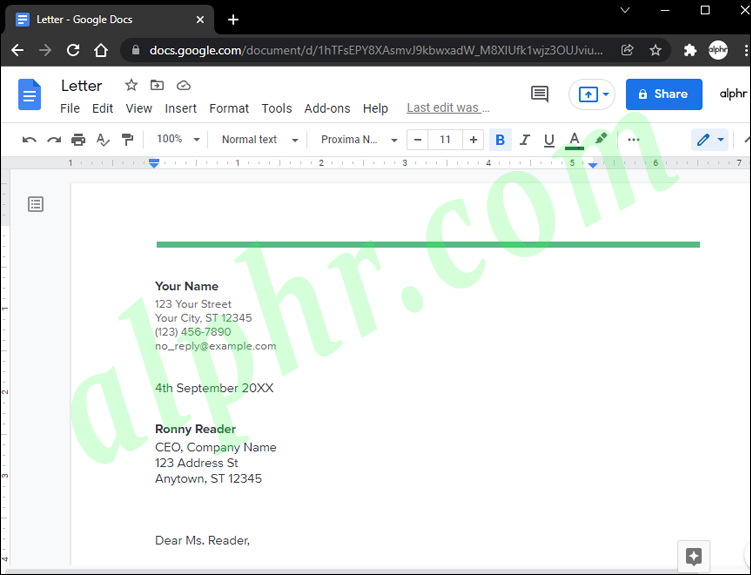Toggle Underline formatting
Image resolution: width=751 pixels, height=575 pixels.
point(549,140)
